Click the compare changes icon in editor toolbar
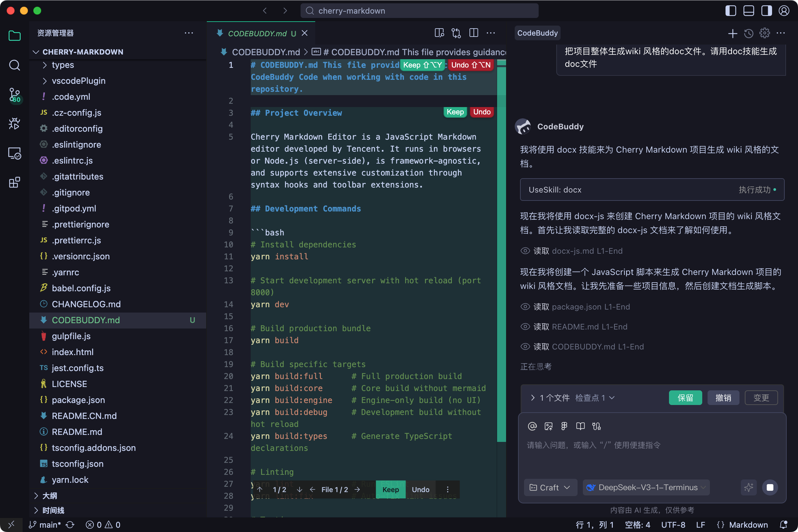798x532 pixels. (x=456, y=33)
